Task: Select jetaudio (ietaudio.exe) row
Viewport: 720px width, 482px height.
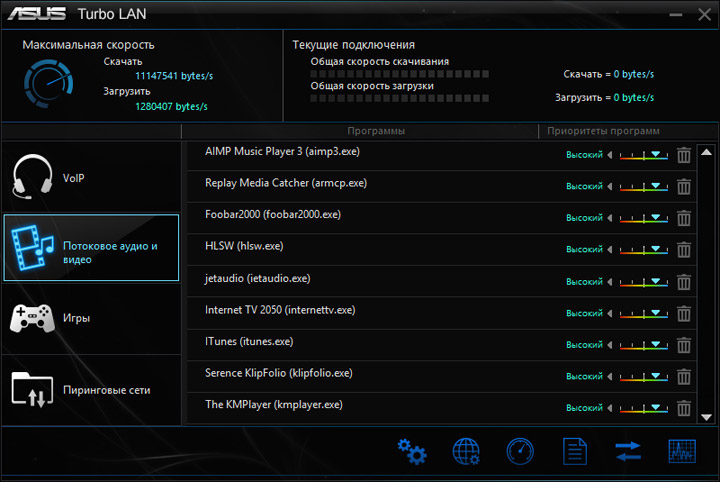Action: (442, 281)
